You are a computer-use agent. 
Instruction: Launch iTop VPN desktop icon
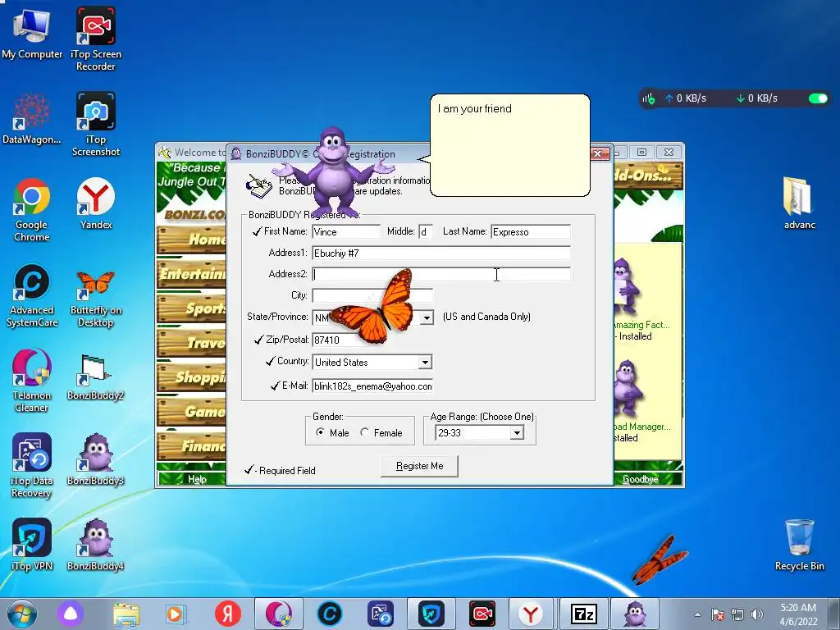[32, 545]
